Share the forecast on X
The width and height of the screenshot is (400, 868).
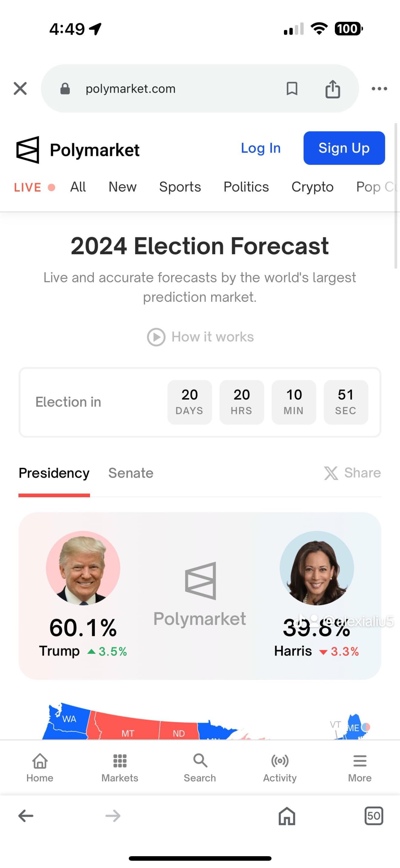pyautogui.click(x=352, y=473)
